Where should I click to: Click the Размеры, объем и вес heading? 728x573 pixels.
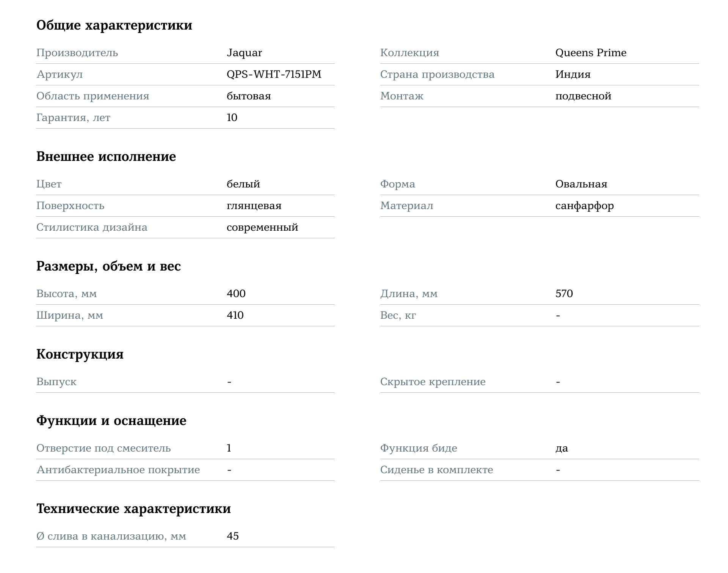point(108,266)
